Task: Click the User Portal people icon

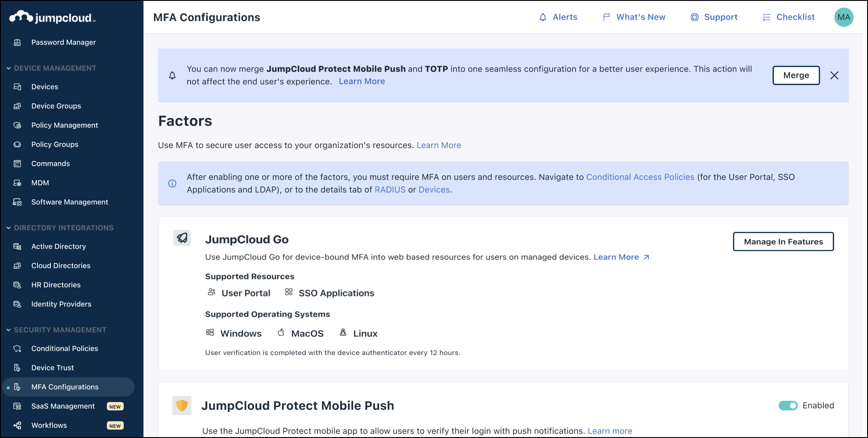Action: [212, 292]
